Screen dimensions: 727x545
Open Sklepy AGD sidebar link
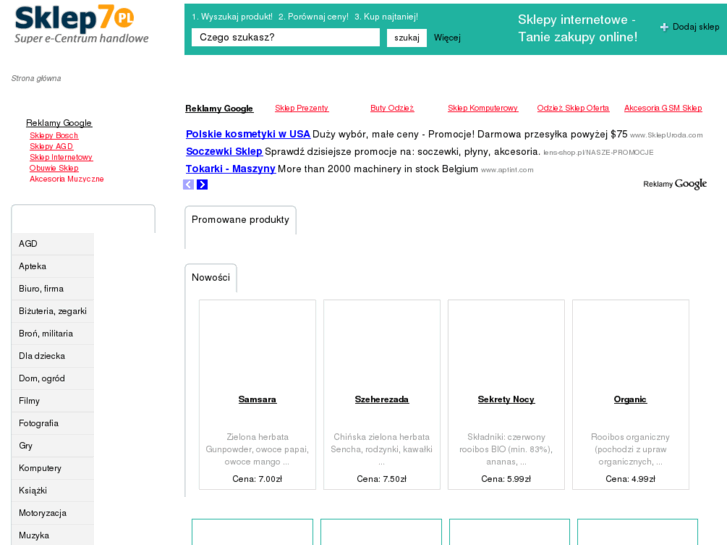[51, 146]
